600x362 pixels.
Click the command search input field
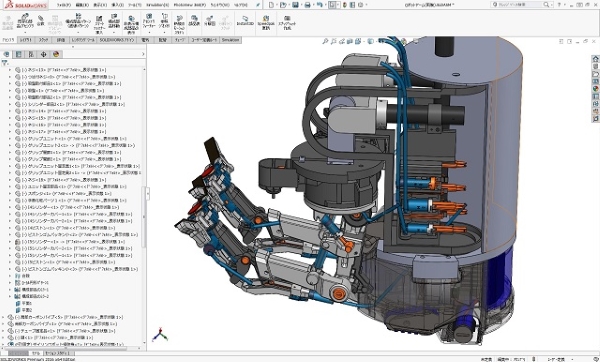520,5
